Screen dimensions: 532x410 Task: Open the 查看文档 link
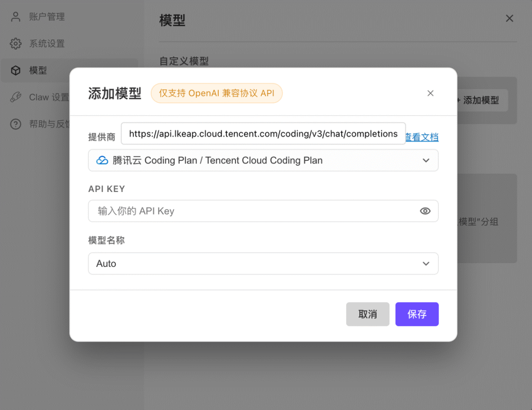click(x=422, y=137)
